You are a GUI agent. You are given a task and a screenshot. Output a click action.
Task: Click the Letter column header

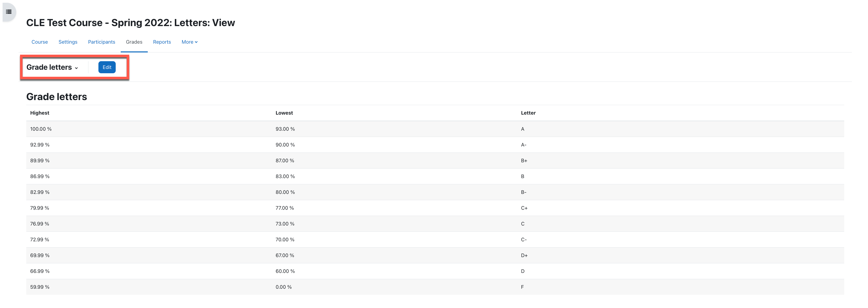(528, 113)
